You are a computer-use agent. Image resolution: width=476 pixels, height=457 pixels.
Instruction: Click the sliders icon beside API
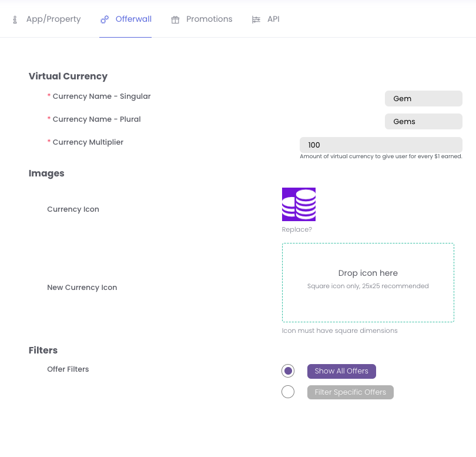click(256, 20)
